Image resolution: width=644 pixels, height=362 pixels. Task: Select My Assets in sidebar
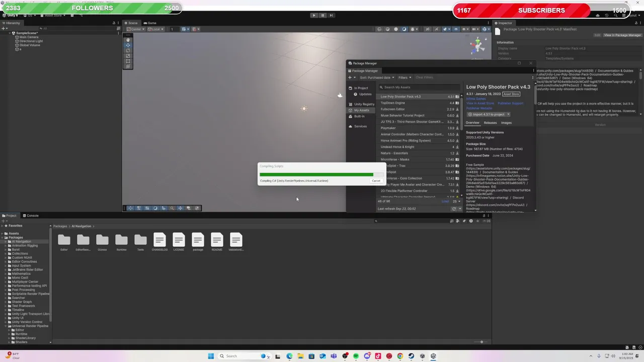(x=361, y=110)
